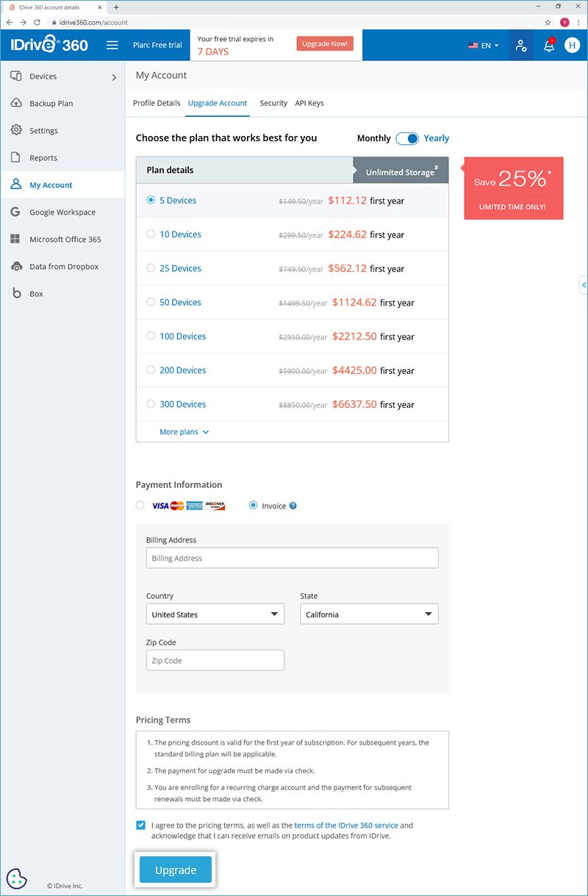
Task: Select the 25 Devices plan
Action: 151,268
